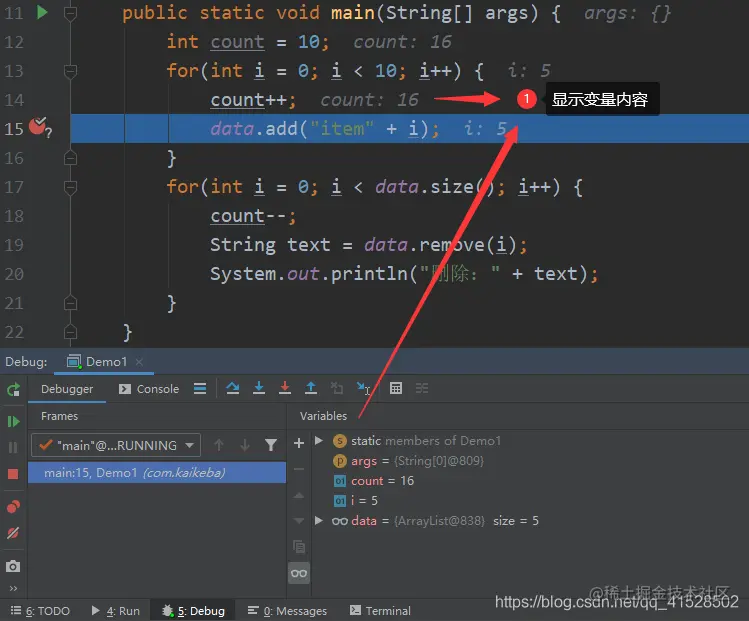
Task: Open the 0: Messages tool window
Action: [288, 611]
